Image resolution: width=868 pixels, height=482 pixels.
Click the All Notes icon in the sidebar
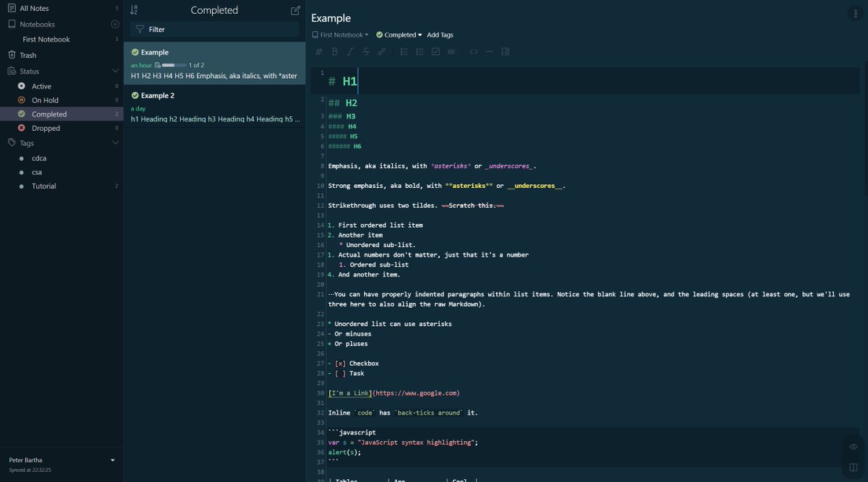(12, 8)
